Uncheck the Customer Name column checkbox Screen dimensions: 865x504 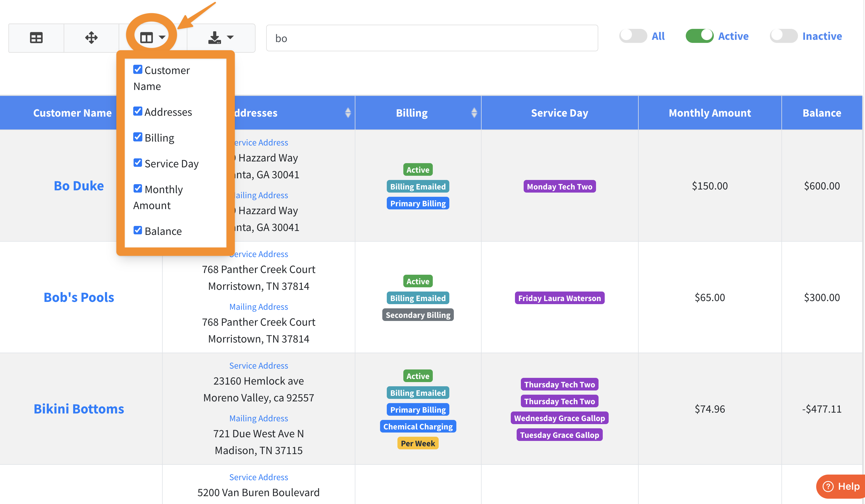point(138,70)
